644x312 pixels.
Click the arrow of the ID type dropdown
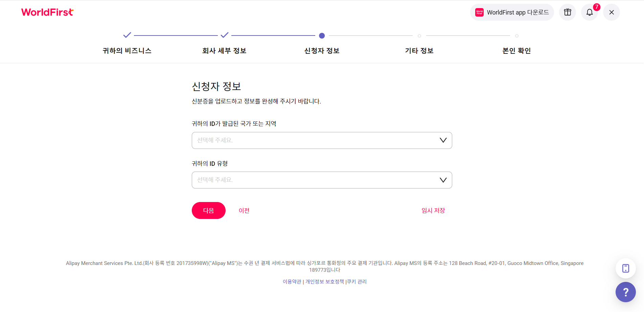point(443,180)
